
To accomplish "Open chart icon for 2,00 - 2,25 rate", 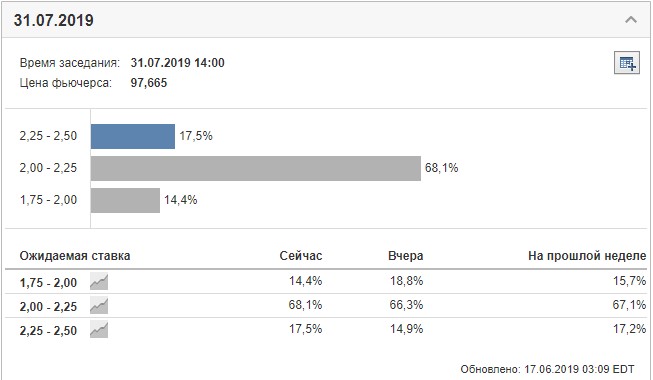I will (x=99, y=306).
